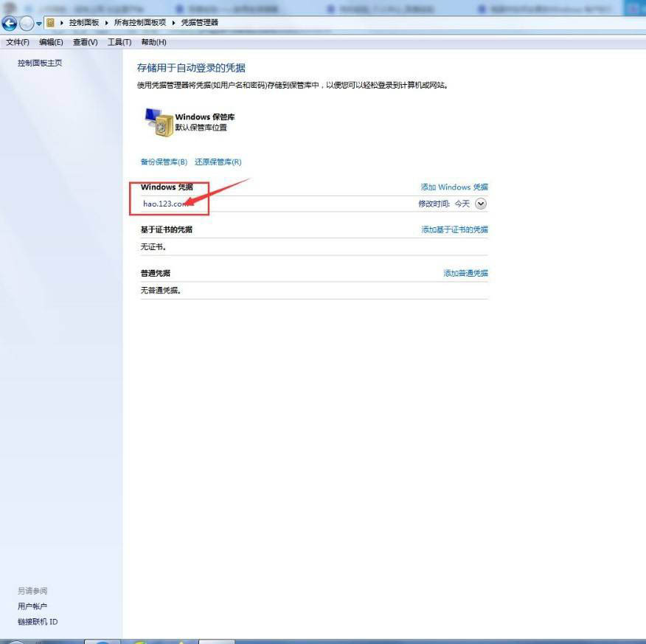Click 修改时间: 今天 text
The width and height of the screenshot is (646, 644).
pyautogui.click(x=444, y=204)
